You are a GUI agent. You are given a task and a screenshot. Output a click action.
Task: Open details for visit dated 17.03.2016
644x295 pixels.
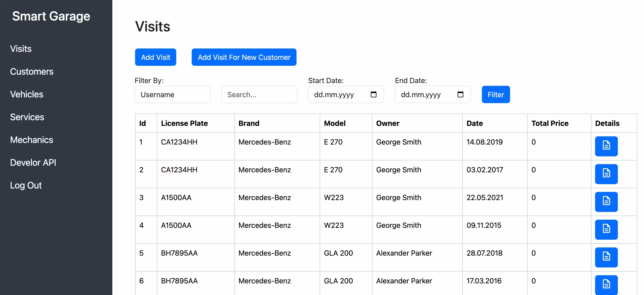tap(606, 285)
